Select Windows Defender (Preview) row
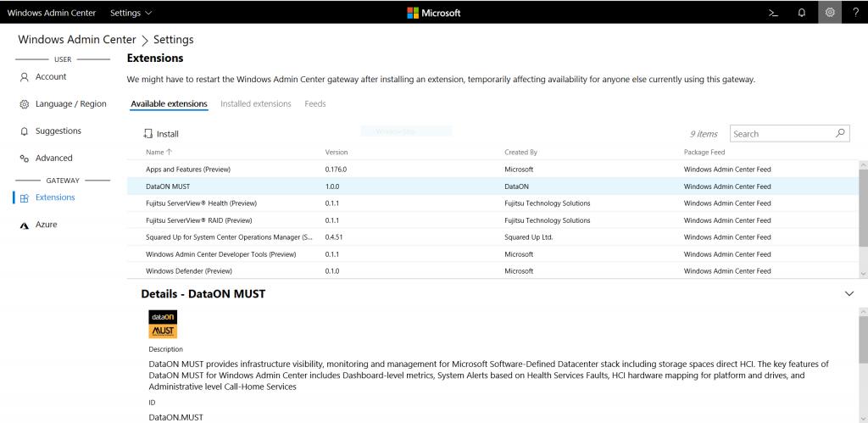868x423 pixels. tap(492, 270)
